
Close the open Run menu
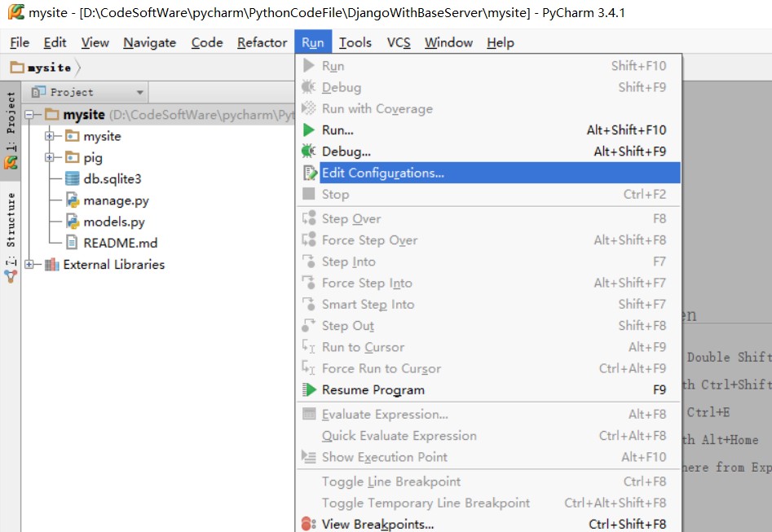tap(313, 43)
